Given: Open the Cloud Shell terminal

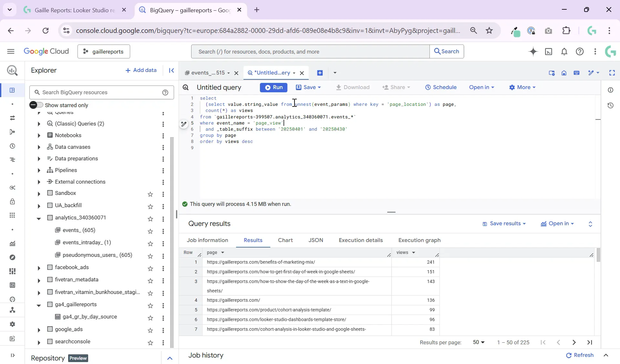Looking at the screenshot, I should click(549, 52).
